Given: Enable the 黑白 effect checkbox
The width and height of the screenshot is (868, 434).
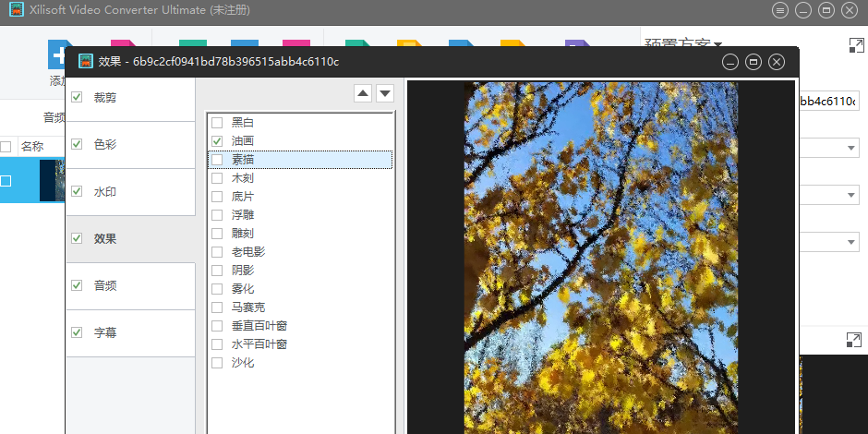Looking at the screenshot, I should click(217, 123).
